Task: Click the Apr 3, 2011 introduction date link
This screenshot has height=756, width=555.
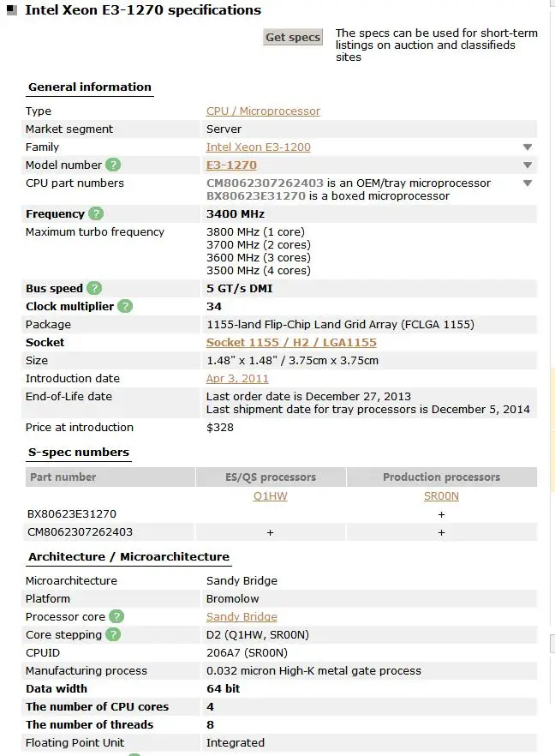Action: 237,379
